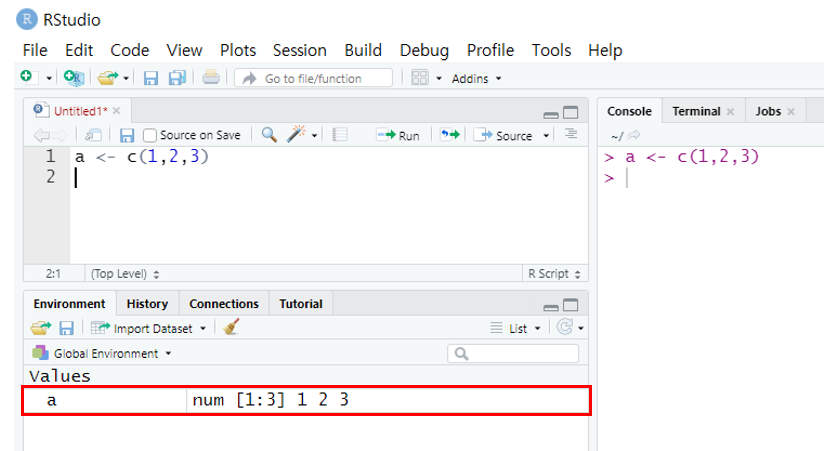Minimize the source editor pane

pyautogui.click(x=551, y=114)
